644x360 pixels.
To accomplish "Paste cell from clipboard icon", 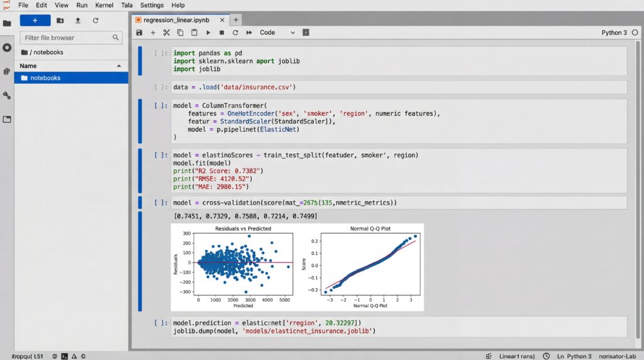I will [194, 33].
